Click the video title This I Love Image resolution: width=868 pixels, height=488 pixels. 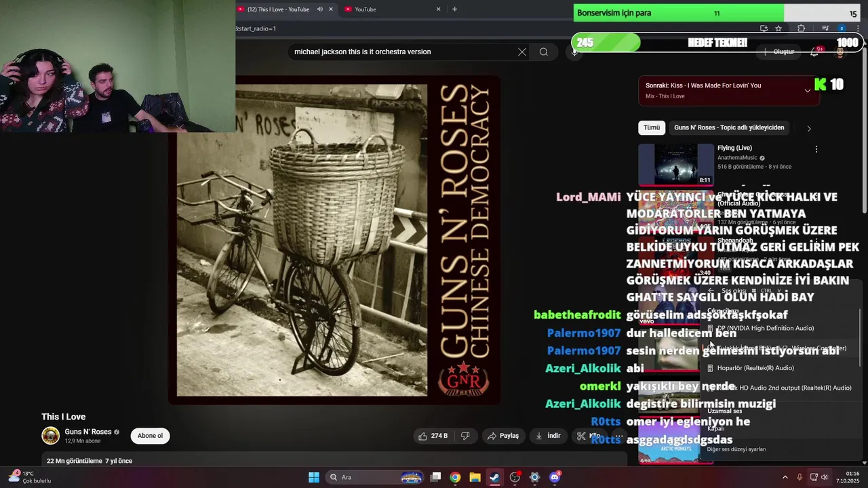pyautogui.click(x=64, y=417)
